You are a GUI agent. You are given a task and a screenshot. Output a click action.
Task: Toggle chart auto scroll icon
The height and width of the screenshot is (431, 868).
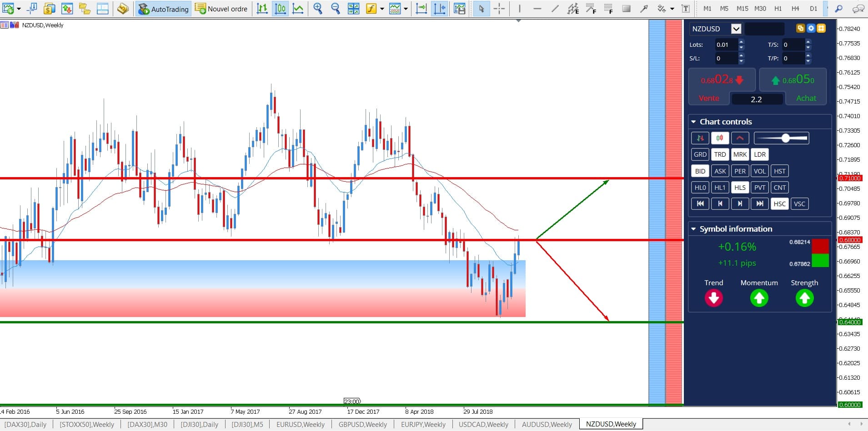(421, 9)
